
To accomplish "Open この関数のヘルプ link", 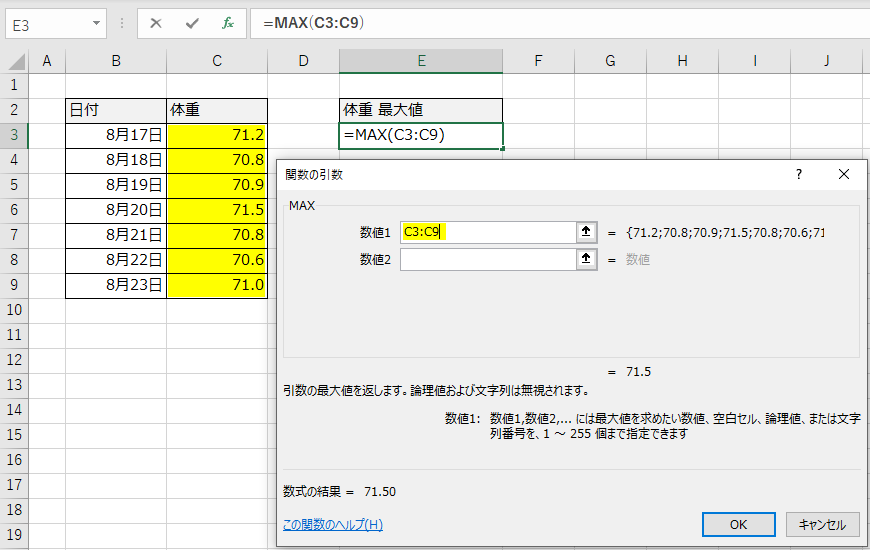I will tap(333, 524).
